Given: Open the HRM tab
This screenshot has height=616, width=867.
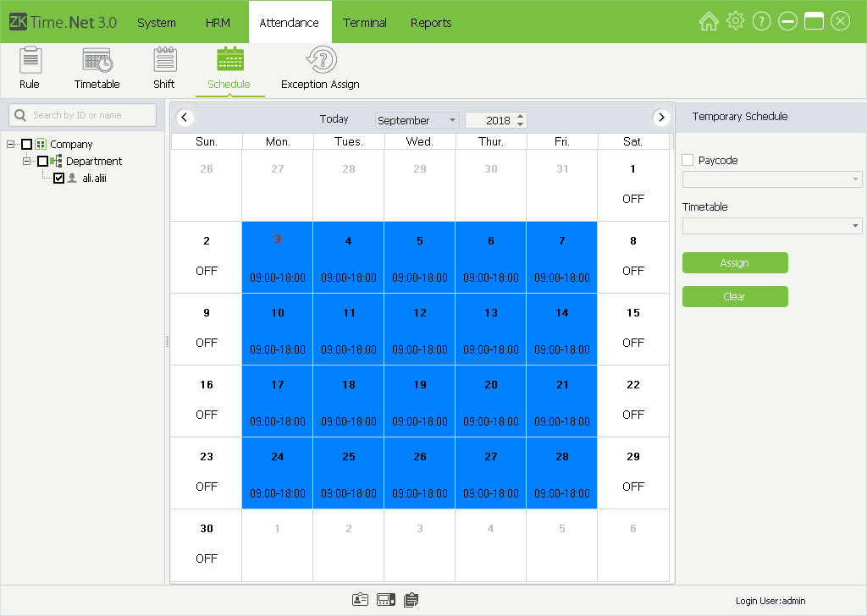Looking at the screenshot, I should (218, 23).
